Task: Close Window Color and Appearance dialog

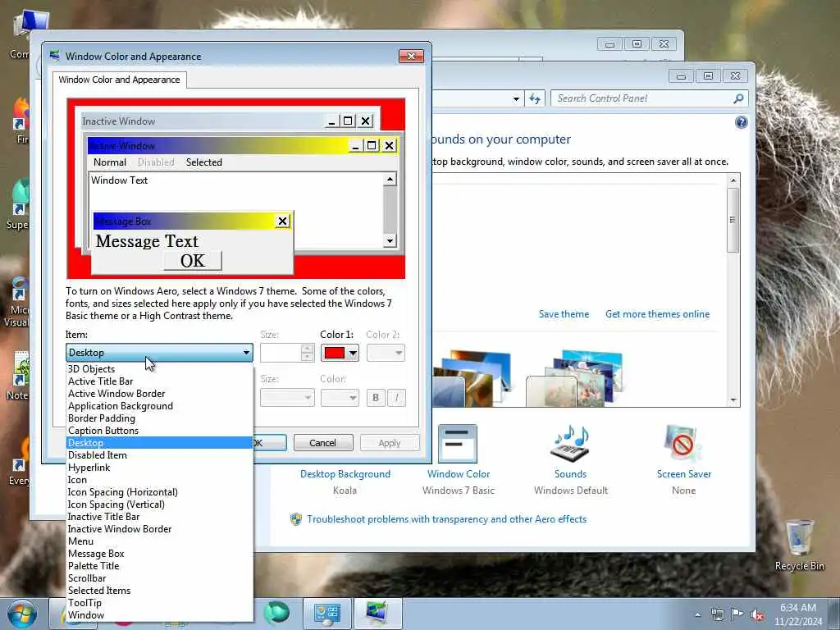Action: (x=411, y=57)
